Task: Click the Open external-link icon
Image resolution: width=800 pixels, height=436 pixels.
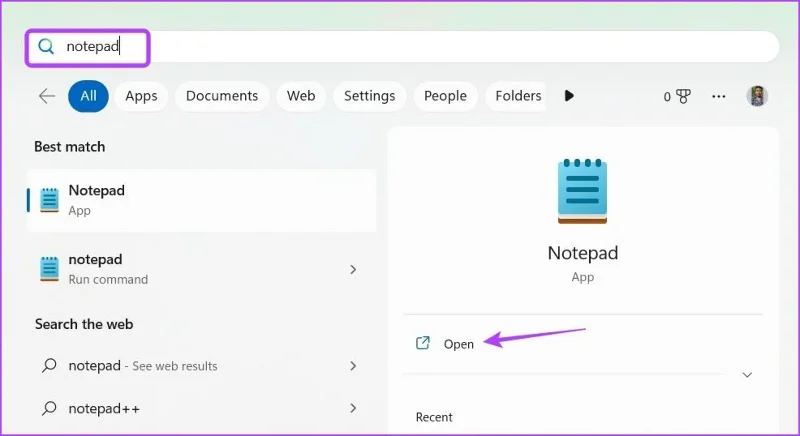Action: 423,343
